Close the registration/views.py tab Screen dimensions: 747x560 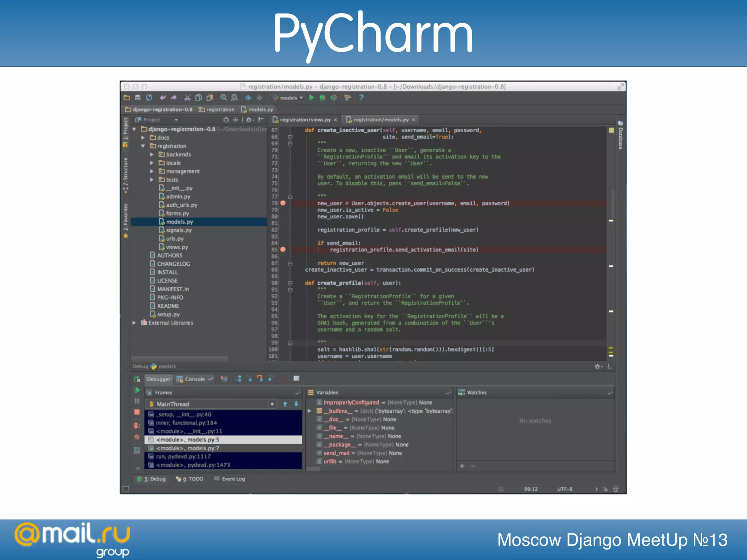pyautogui.click(x=336, y=120)
